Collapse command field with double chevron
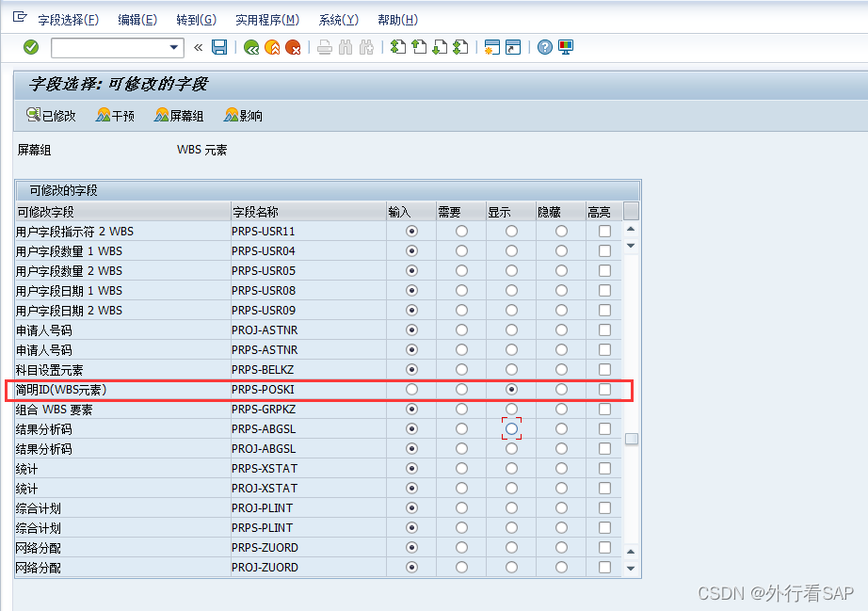The image size is (868, 611). click(199, 48)
